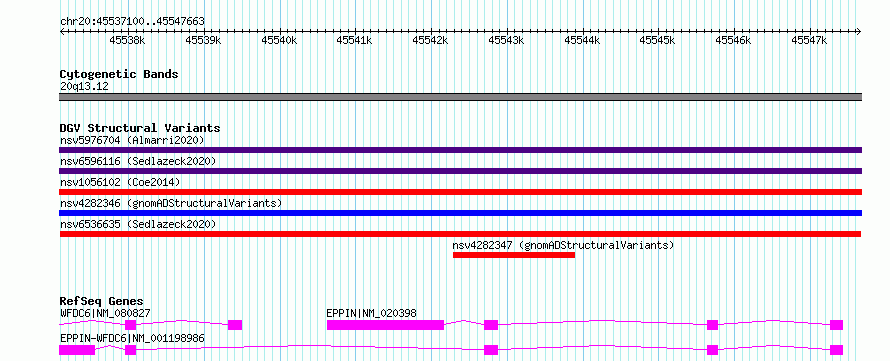Click the 20q13.12 band label
The height and width of the screenshot is (361, 890).
(x=84, y=87)
